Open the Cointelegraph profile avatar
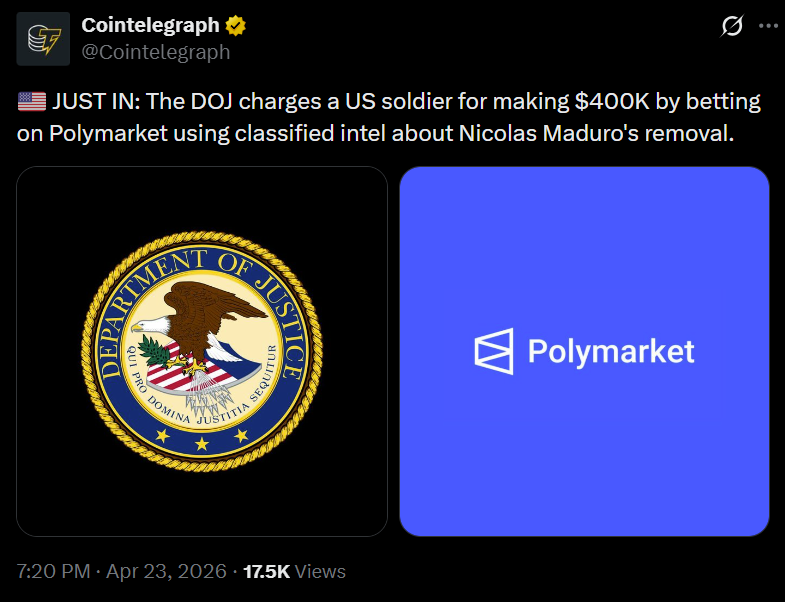The height and width of the screenshot is (602, 785). [x=43, y=39]
